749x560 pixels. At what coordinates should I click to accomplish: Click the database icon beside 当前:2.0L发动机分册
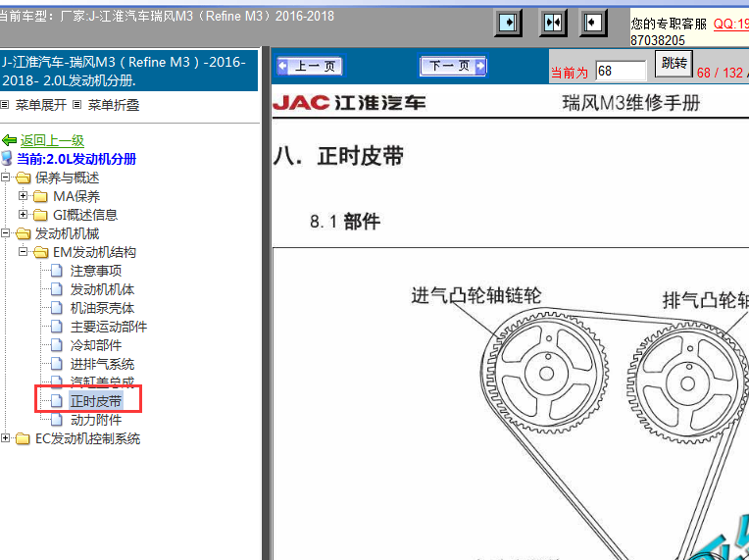7,159
